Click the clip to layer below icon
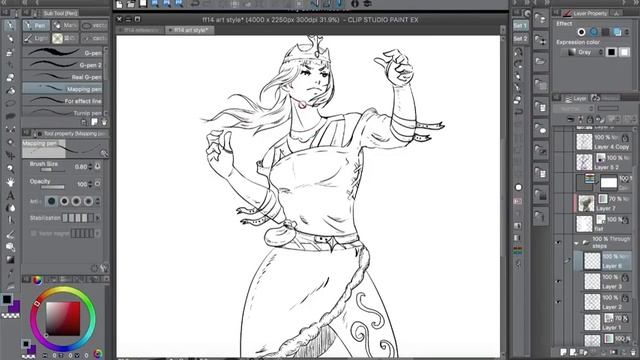The height and width of the screenshot is (360, 640). [x=571, y=119]
